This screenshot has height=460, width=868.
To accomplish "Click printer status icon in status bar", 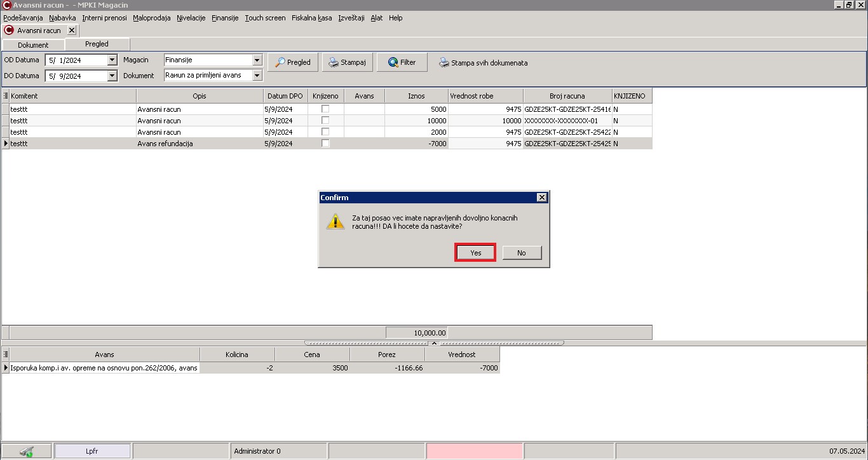I will pyautogui.click(x=27, y=451).
